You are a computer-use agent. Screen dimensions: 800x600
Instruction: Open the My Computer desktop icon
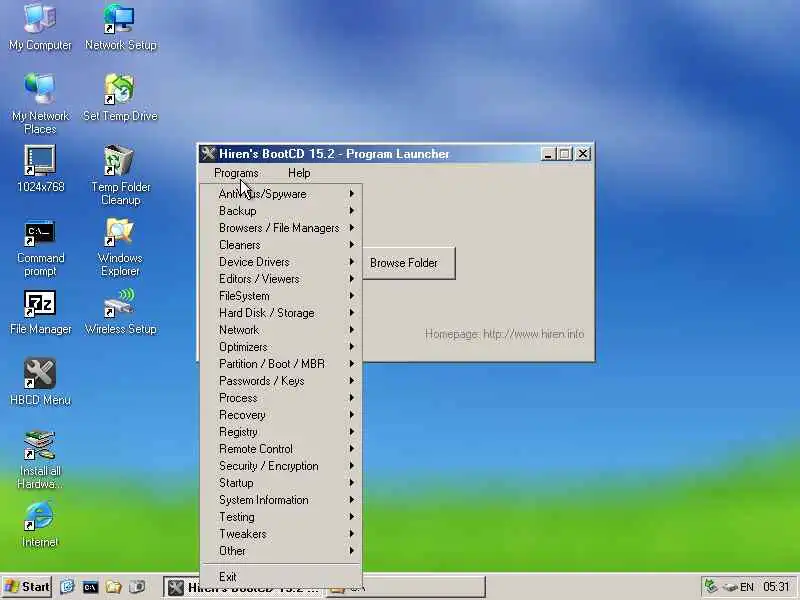[x=40, y=27]
